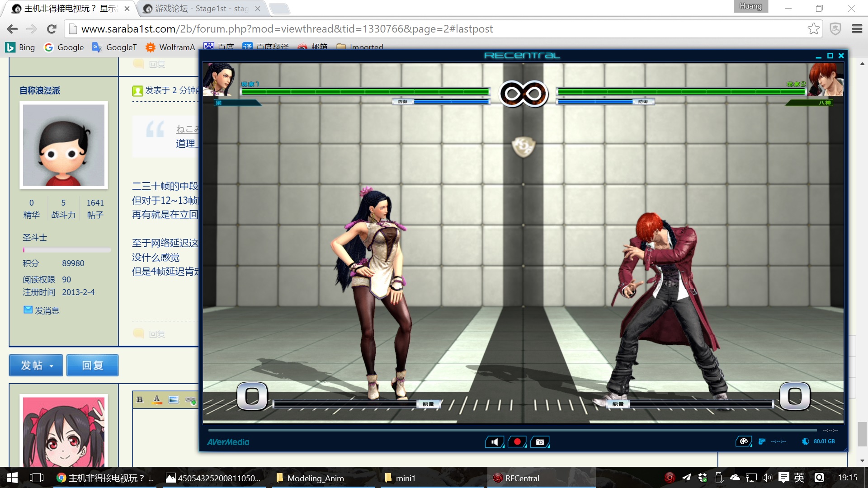868x488 pixels.
Task: Close the 游戏论坛 tab
Action: tap(257, 9)
